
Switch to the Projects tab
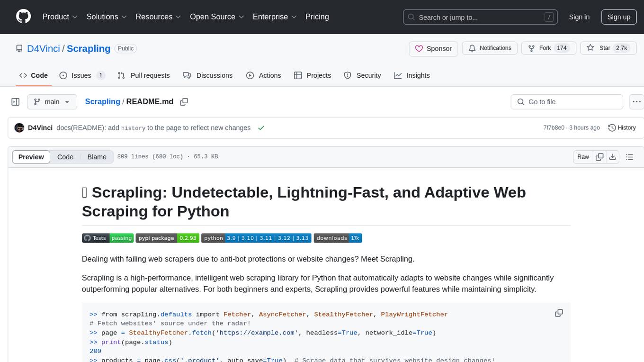click(313, 75)
